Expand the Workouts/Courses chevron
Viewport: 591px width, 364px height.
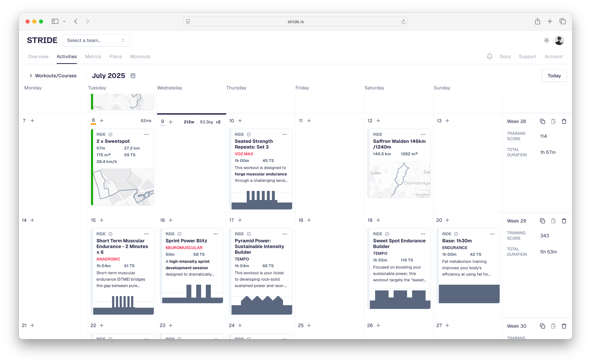click(x=31, y=76)
